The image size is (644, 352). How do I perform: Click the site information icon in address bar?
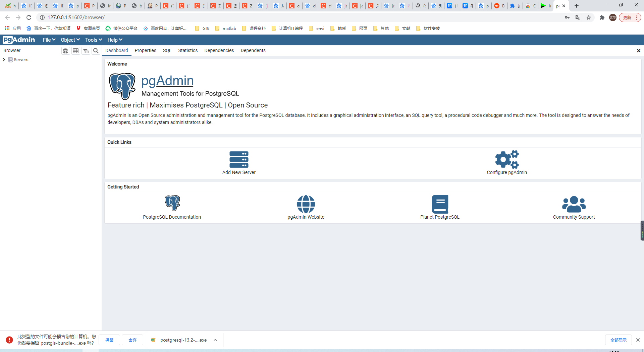pos(42,17)
